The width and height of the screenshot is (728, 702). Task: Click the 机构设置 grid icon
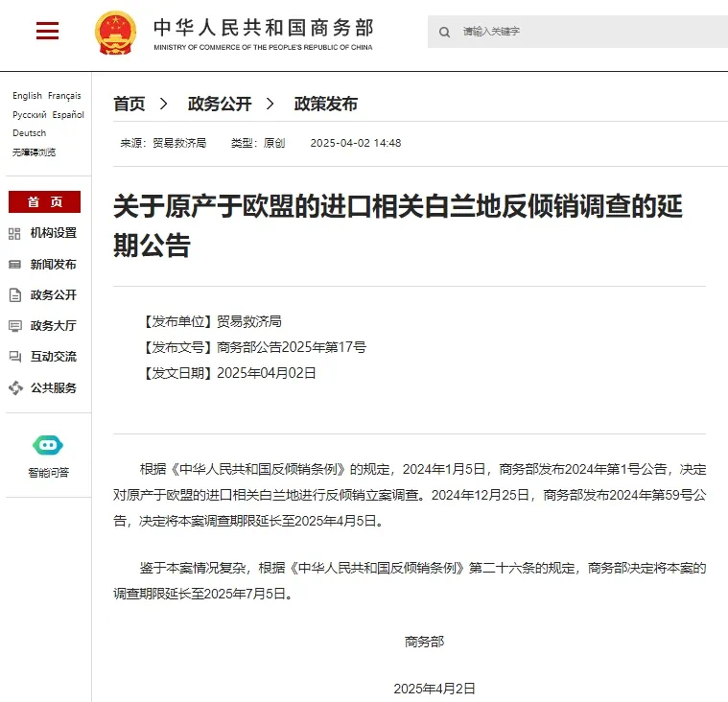point(14,234)
